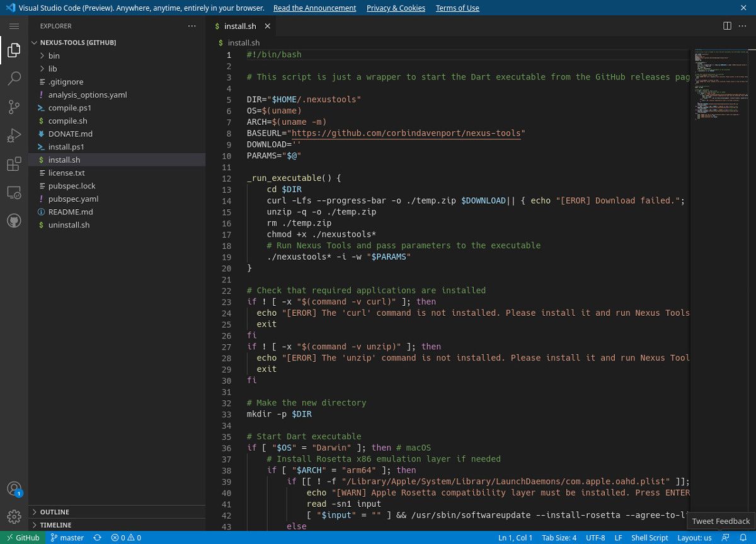Open the Source Control view
This screenshot has width=756, height=544.
coord(14,107)
